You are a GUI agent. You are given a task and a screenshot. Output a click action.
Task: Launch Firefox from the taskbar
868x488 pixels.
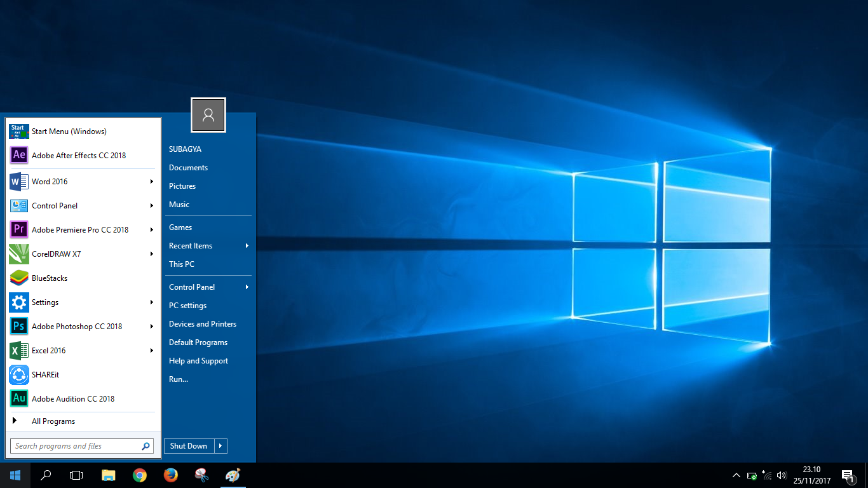coord(170,475)
